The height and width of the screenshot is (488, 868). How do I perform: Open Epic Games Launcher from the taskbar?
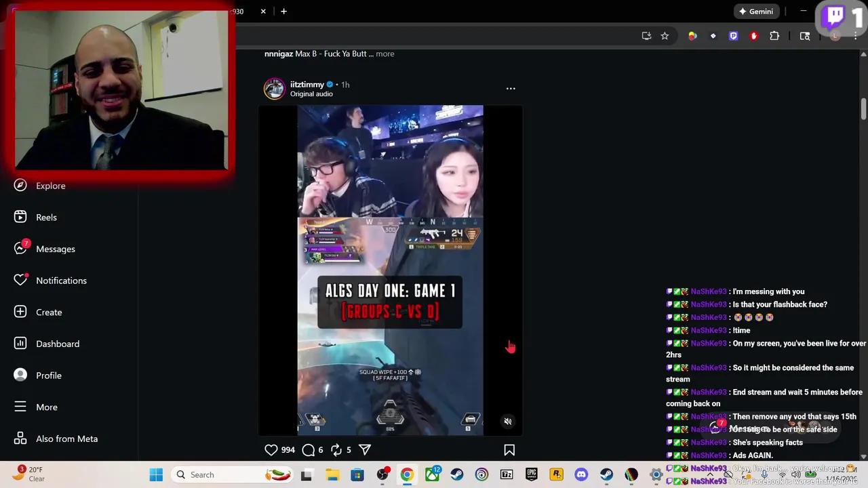pos(532,475)
